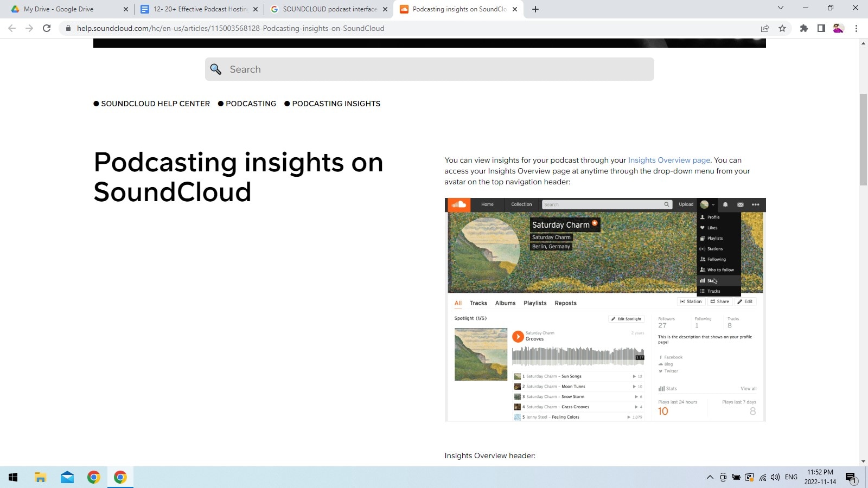Open the Chrome Extensions puzzle icon
The image size is (868, 488).
(804, 28)
